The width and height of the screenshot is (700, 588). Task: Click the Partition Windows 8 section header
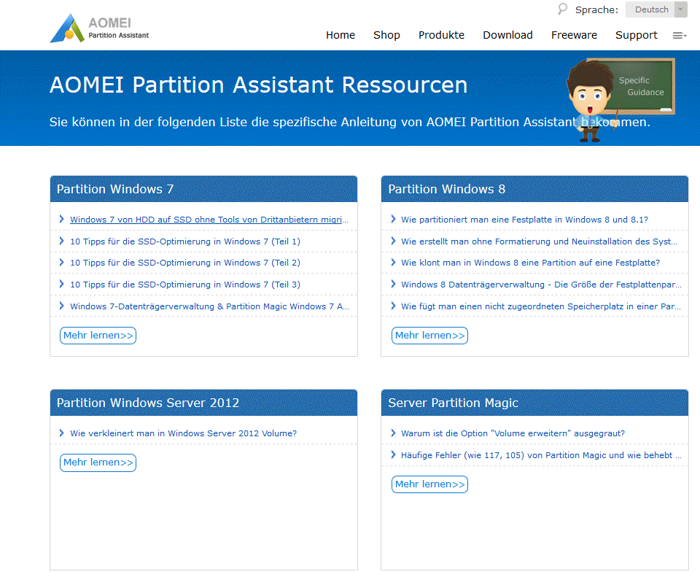click(x=534, y=189)
